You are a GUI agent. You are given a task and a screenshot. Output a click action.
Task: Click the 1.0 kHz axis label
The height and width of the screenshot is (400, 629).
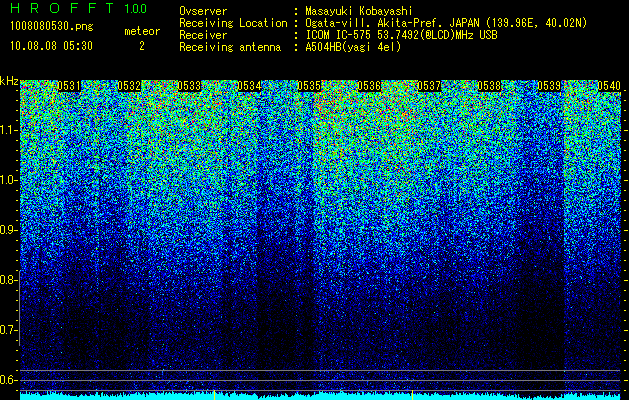click(9, 180)
